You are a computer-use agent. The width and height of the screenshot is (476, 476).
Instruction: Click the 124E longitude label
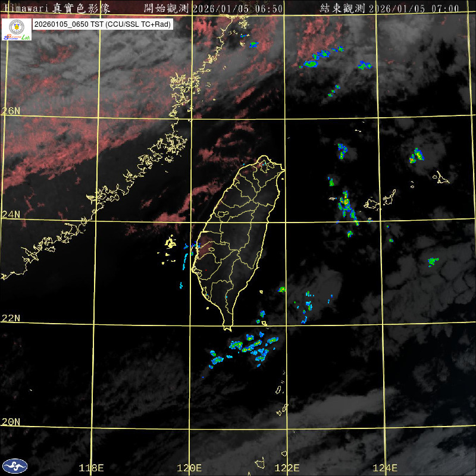pos(384,468)
